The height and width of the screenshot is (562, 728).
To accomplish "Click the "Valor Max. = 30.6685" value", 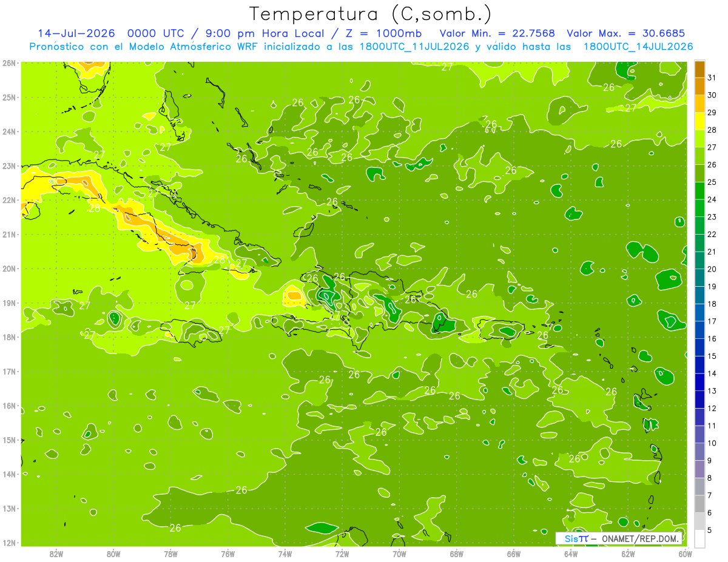I will [x=627, y=33].
